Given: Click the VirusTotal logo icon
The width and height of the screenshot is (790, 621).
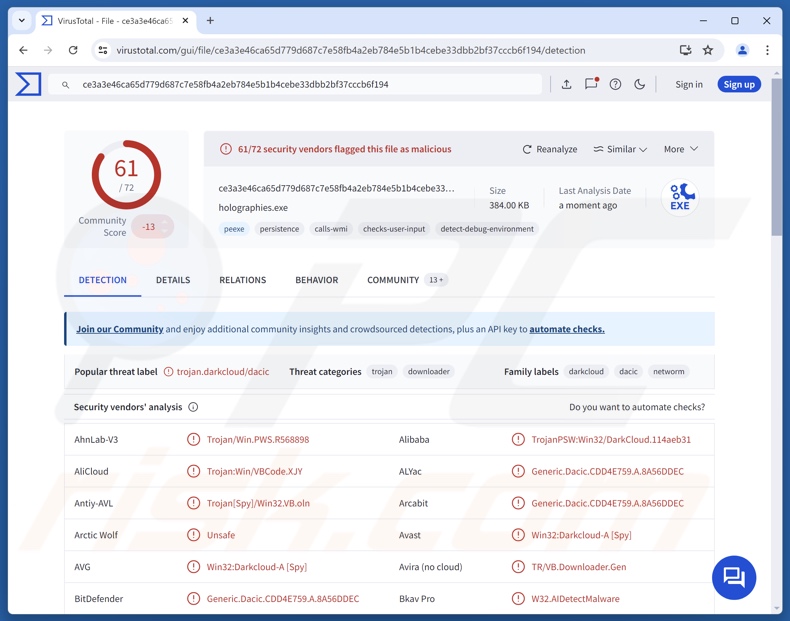Looking at the screenshot, I should (29, 85).
